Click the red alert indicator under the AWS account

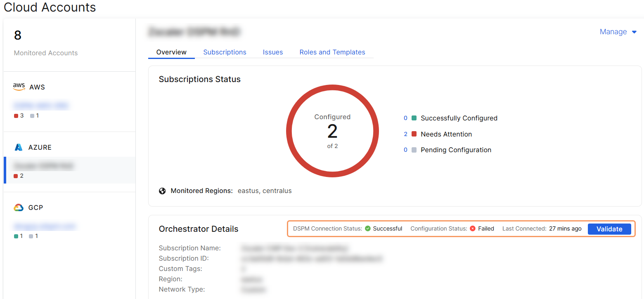pyautogui.click(x=16, y=115)
